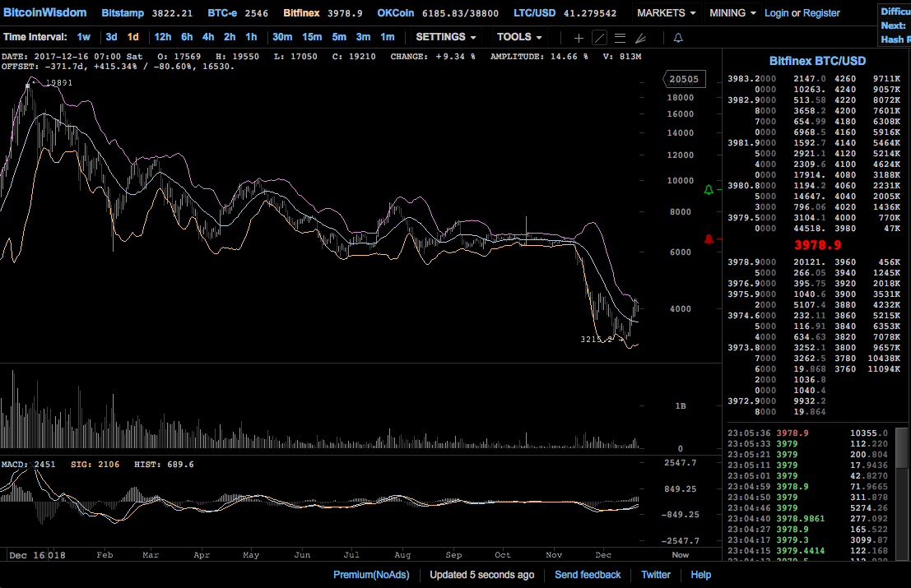
Task: Open the Premium(NoAds) link
Action: (x=371, y=575)
